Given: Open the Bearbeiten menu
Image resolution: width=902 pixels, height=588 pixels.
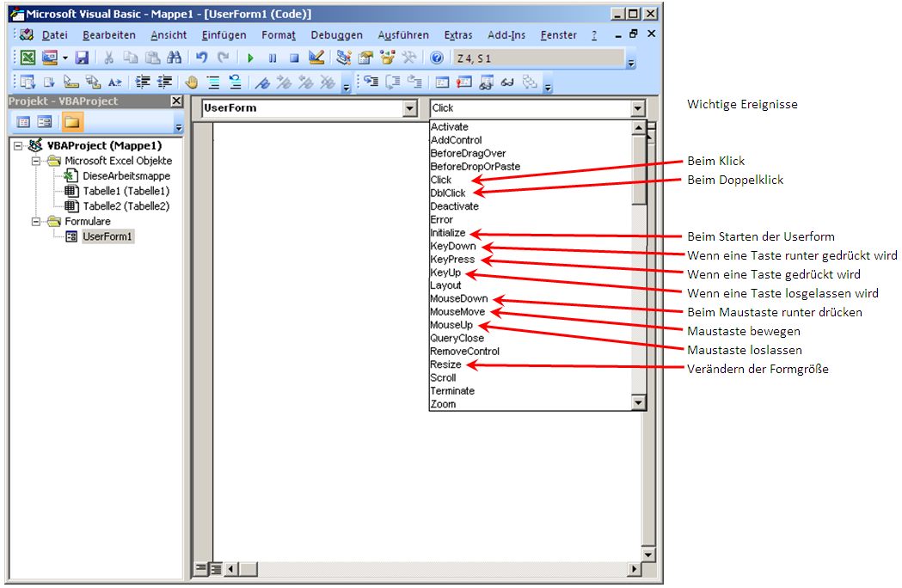Looking at the screenshot, I should pyautogui.click(x=109, y=35).
